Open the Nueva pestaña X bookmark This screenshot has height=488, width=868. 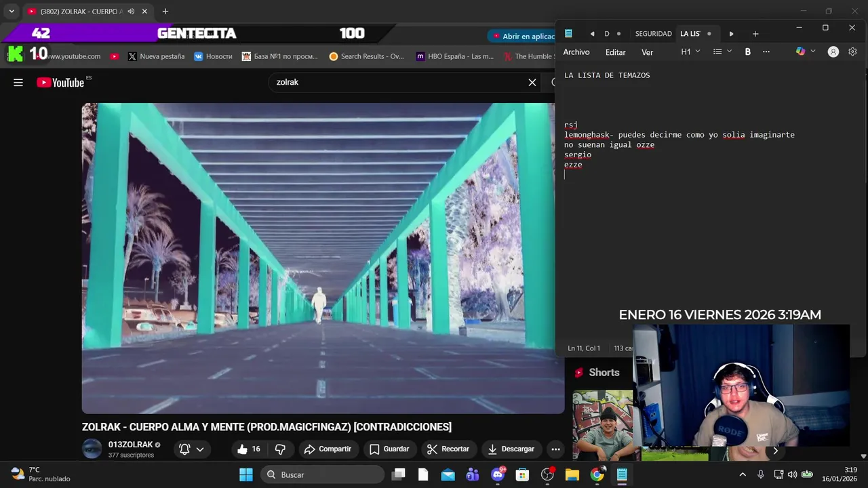pyautogui.click(x=156, y=56)
